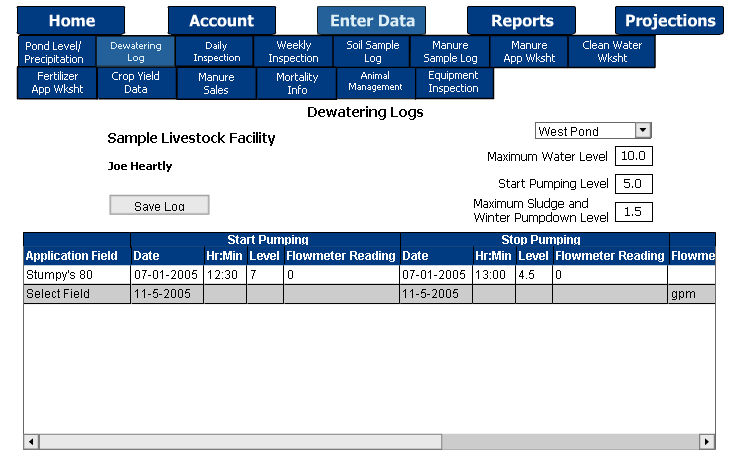Open Manure App Wksht

click(x=529, y=52)
